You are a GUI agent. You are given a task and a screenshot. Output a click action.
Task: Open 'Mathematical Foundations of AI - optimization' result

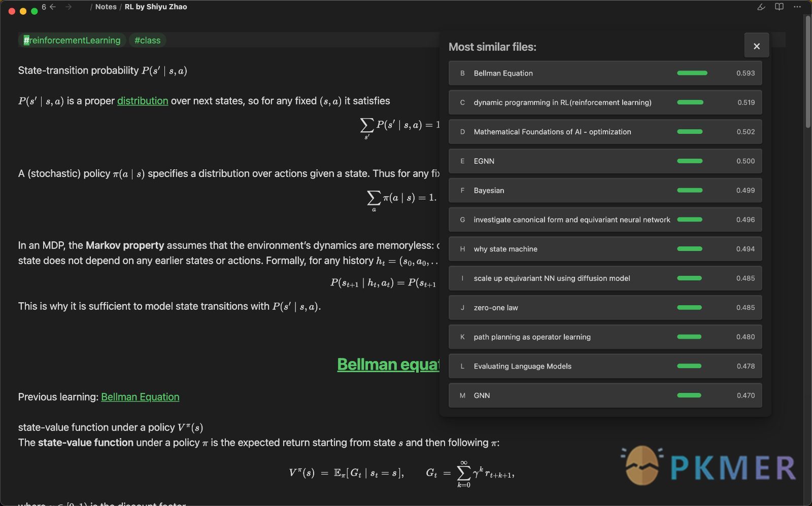pyautogui.click(x=605, y=132)
